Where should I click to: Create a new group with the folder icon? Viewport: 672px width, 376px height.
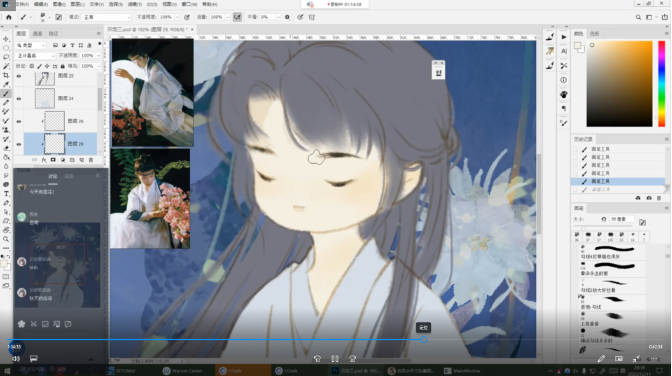[72, 160]
